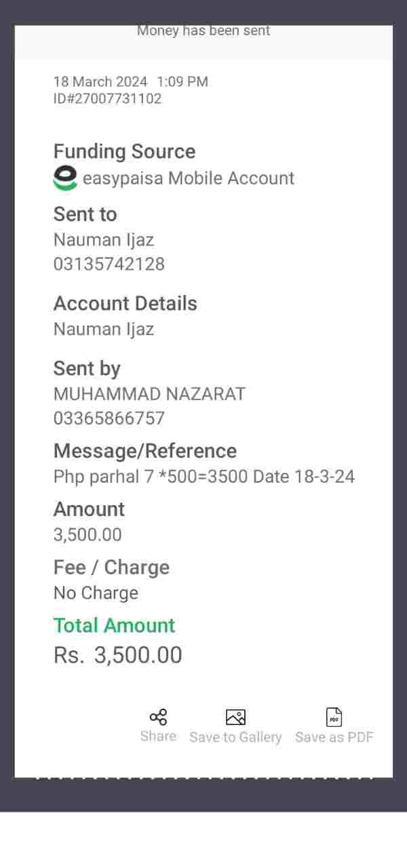The height and width of the screenshot is (868, 407).
Task: Tap sender number 03365866757
Action: click(109, 418)
